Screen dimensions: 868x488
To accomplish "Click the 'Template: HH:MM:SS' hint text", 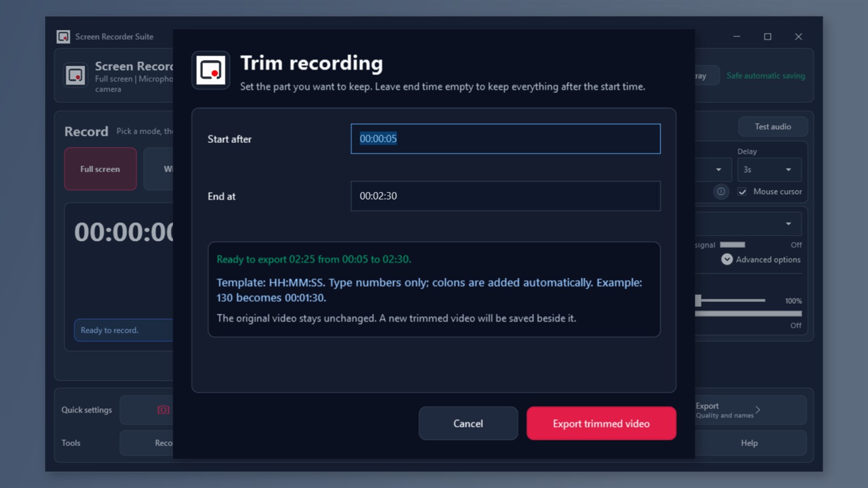I will [429, 290].
